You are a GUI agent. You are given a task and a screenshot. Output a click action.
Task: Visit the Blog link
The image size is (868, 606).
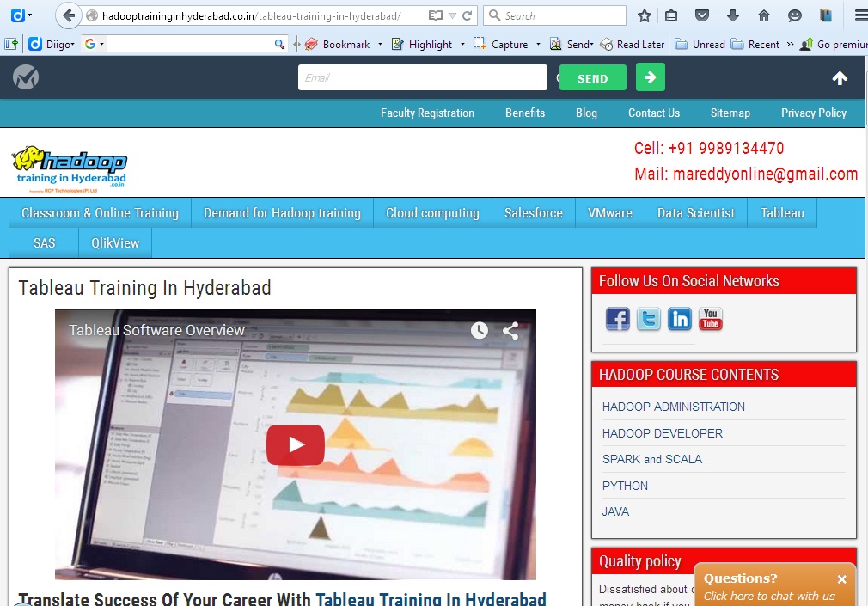[x=586, y=113]
